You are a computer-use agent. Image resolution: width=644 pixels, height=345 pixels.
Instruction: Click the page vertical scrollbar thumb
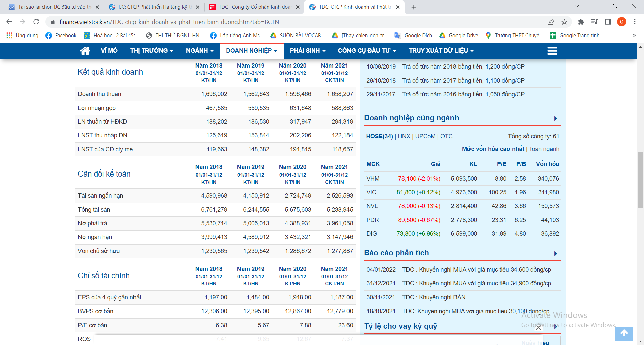point(640,180)
